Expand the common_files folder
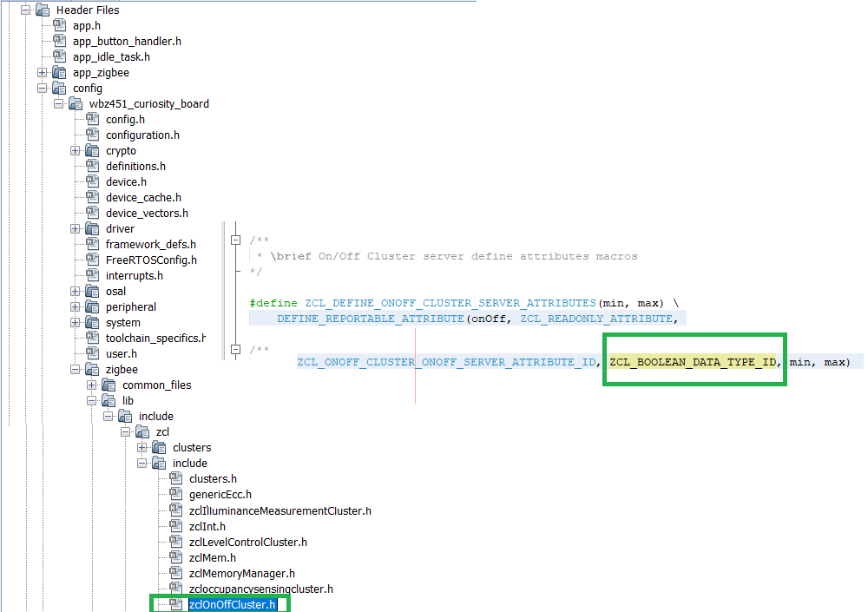This screenshot has width=868, height=612. click(92, 385)
